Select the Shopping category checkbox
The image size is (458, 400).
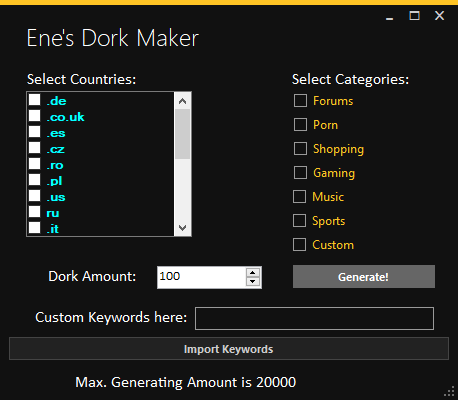(300, 149)
